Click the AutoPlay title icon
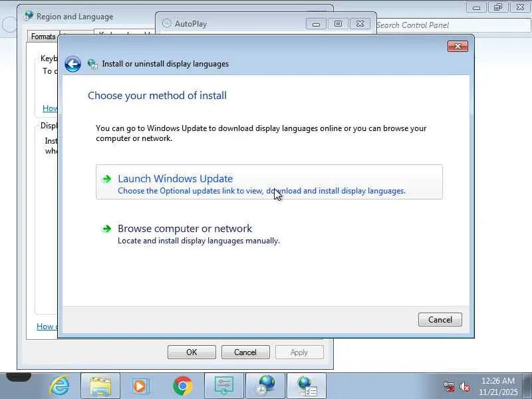Image resolution: width=532 pixels, height=399 pixels. pos(167,23)
